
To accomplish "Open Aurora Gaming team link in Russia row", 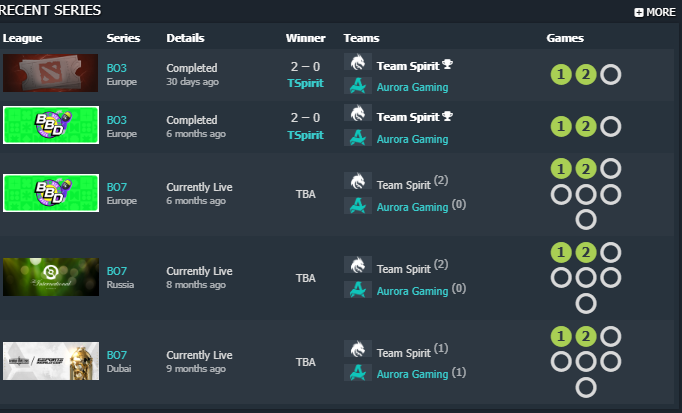I will 412,291.
